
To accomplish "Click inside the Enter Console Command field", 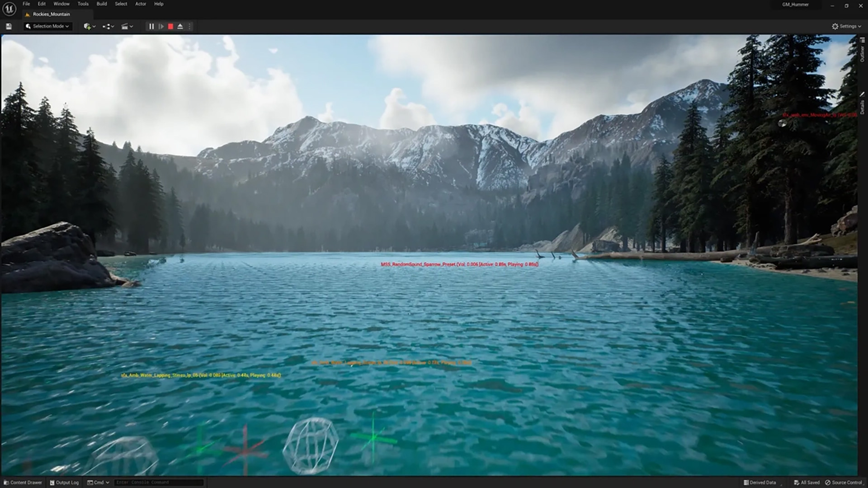I will click(x=158, y=482).
